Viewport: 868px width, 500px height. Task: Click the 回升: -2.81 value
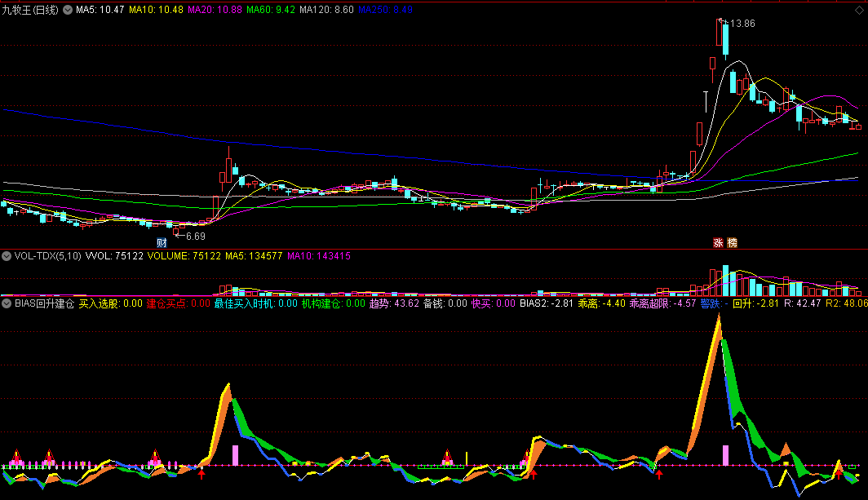coord(756,303)
